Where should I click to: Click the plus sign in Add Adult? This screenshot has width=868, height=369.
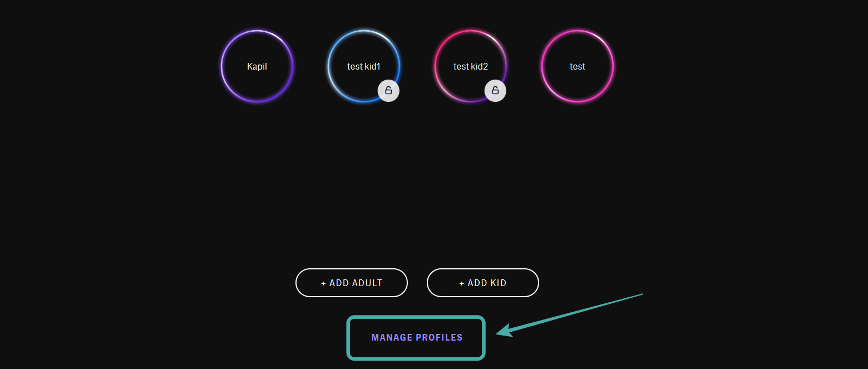tap(323, 283)
